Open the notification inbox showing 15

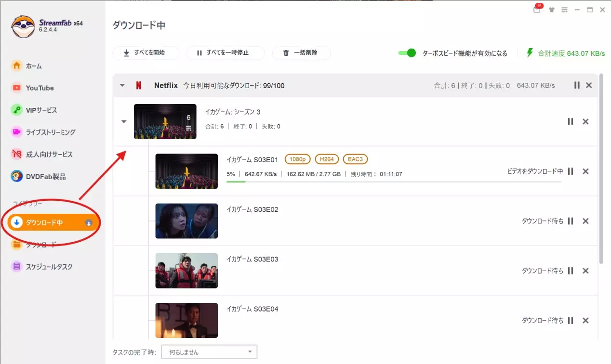[x=536, y=10]
